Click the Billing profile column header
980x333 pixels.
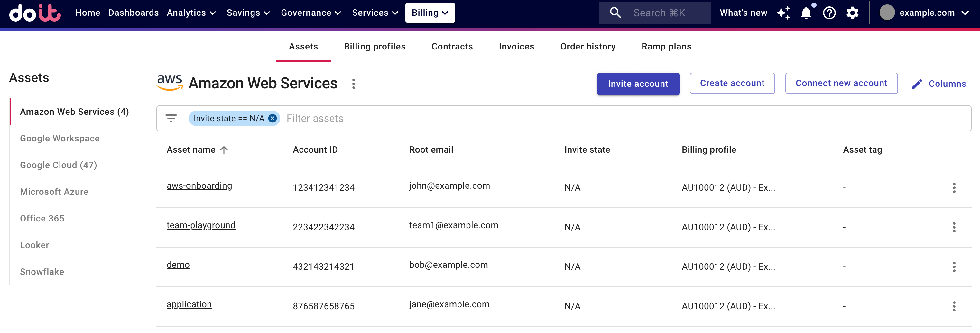[709, 150]
